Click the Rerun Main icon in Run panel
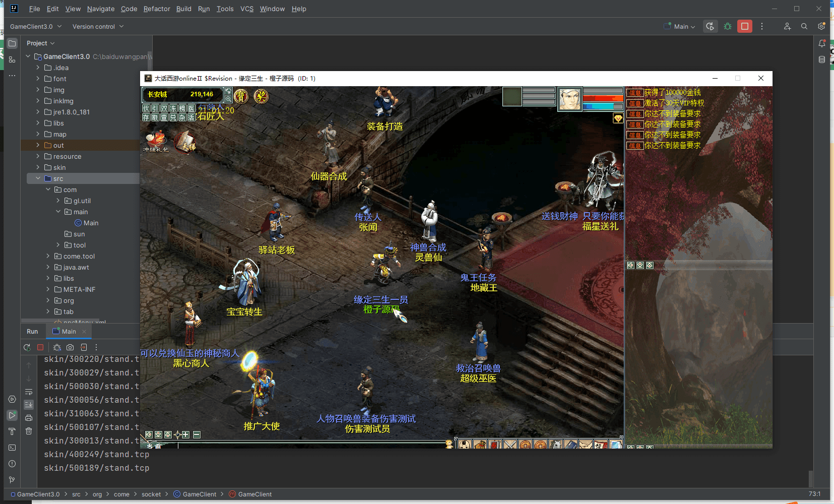834x504 pixels. [27, 347]
